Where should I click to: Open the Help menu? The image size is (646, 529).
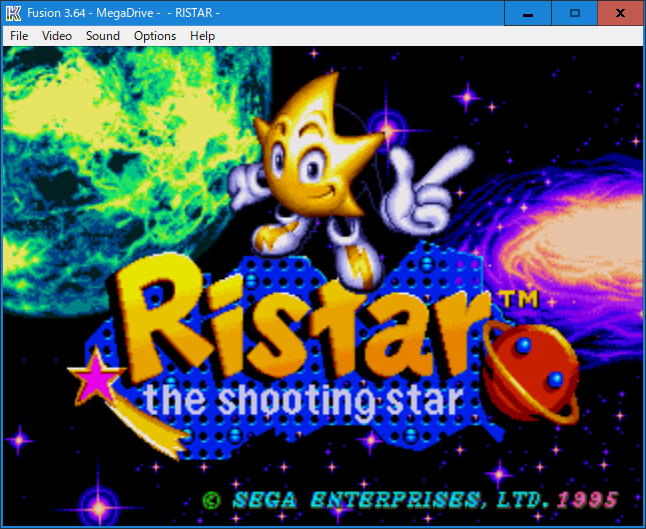(202, 36)
